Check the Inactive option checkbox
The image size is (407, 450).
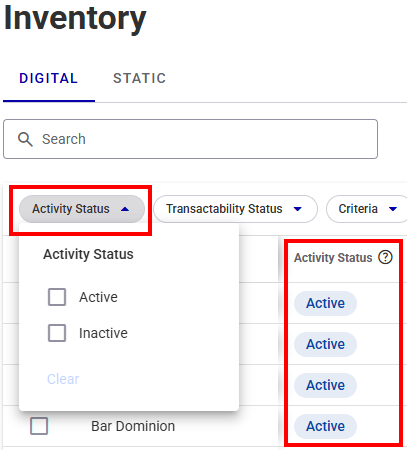(57, 333)
